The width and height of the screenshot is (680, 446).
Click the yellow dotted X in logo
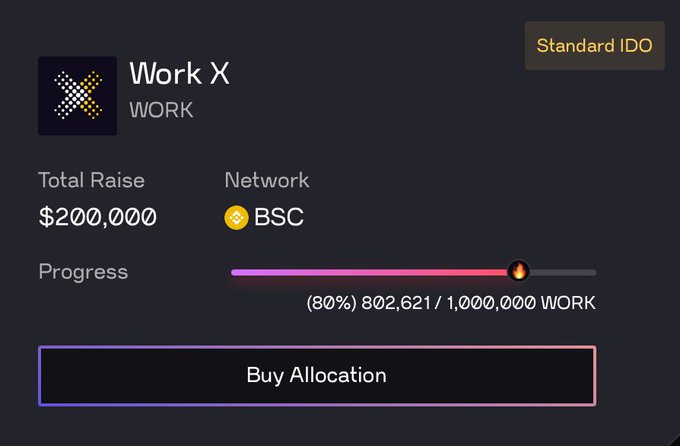92,95
